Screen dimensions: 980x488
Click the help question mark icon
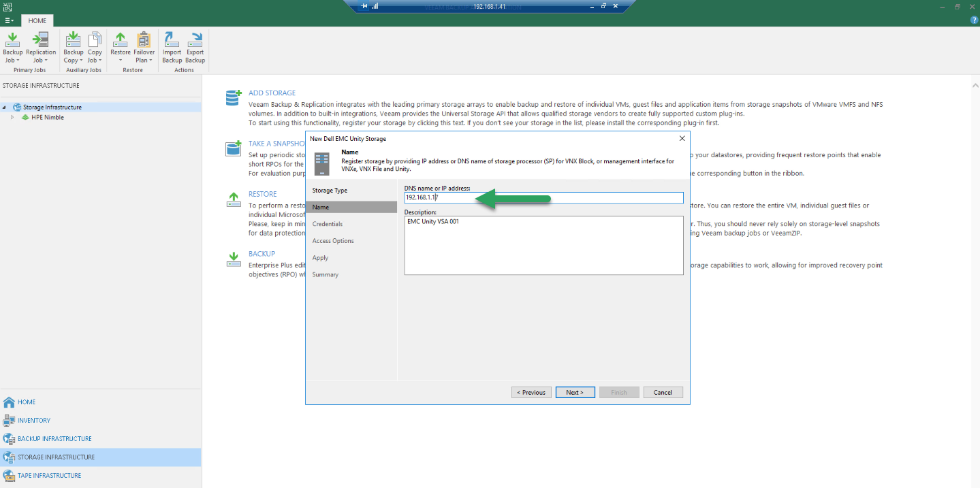tap(974, 20)
